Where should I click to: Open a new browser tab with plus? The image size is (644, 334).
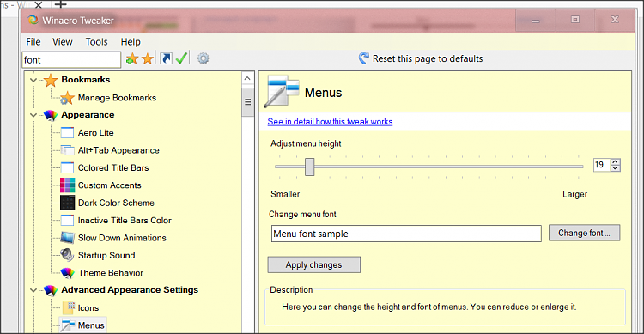click(60, 4)
